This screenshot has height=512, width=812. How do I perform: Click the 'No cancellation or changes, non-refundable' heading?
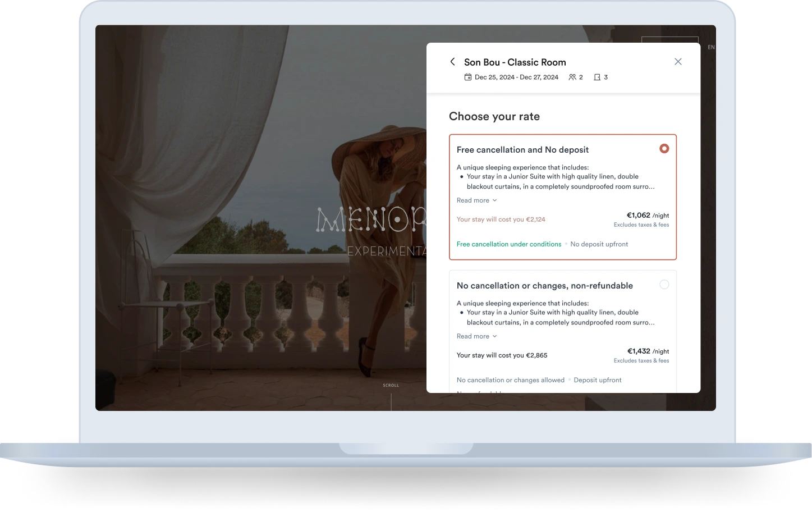[544, 286]
